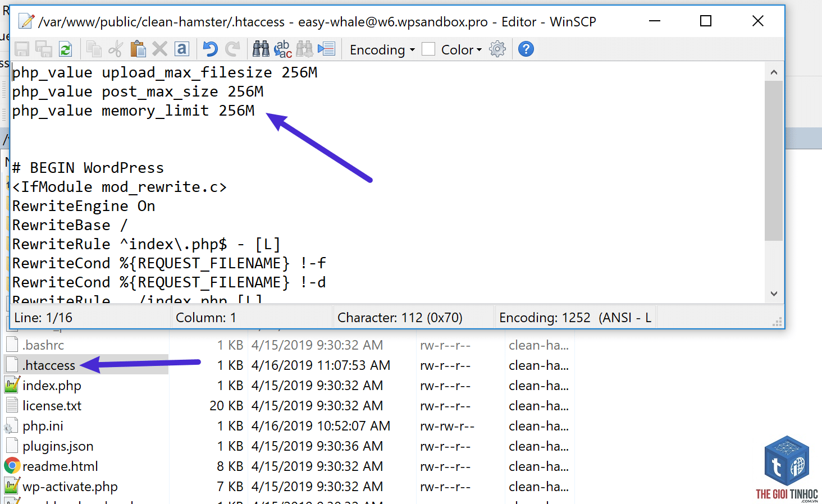Paste using the clipboard icon
The image size is (822, 504).
[x=138, y=49]
